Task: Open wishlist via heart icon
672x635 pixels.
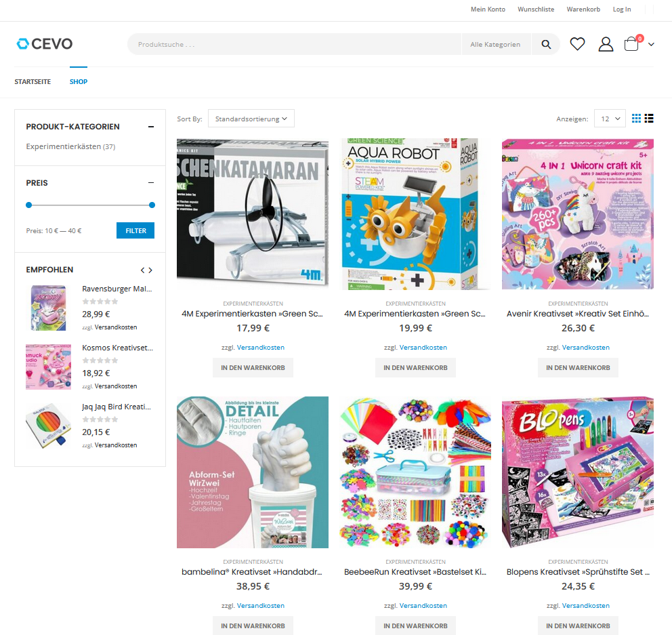Action: coord(577,44)
